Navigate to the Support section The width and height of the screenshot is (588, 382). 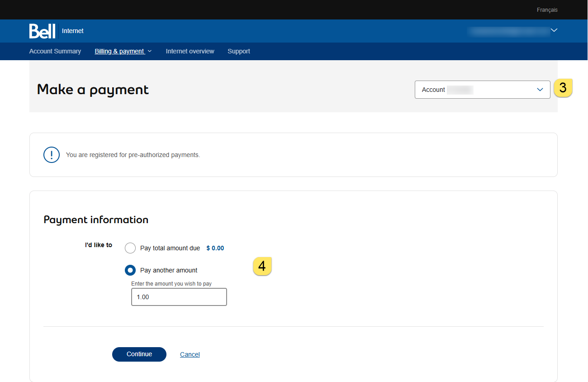[x=239, y=51]
